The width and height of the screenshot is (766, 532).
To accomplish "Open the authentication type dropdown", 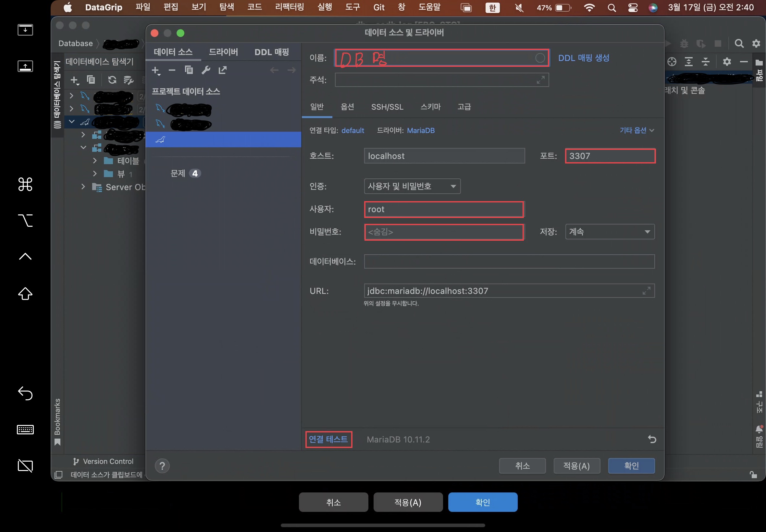I will click(412, 186).
